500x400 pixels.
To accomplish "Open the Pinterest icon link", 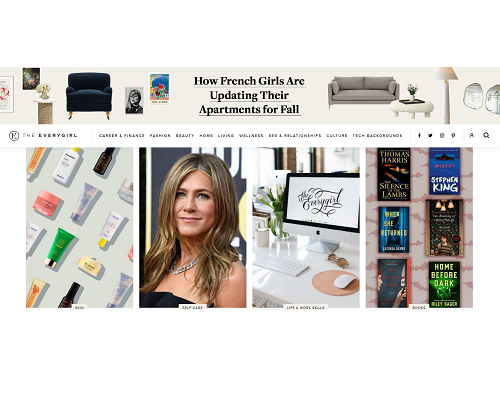I will 453,135.
